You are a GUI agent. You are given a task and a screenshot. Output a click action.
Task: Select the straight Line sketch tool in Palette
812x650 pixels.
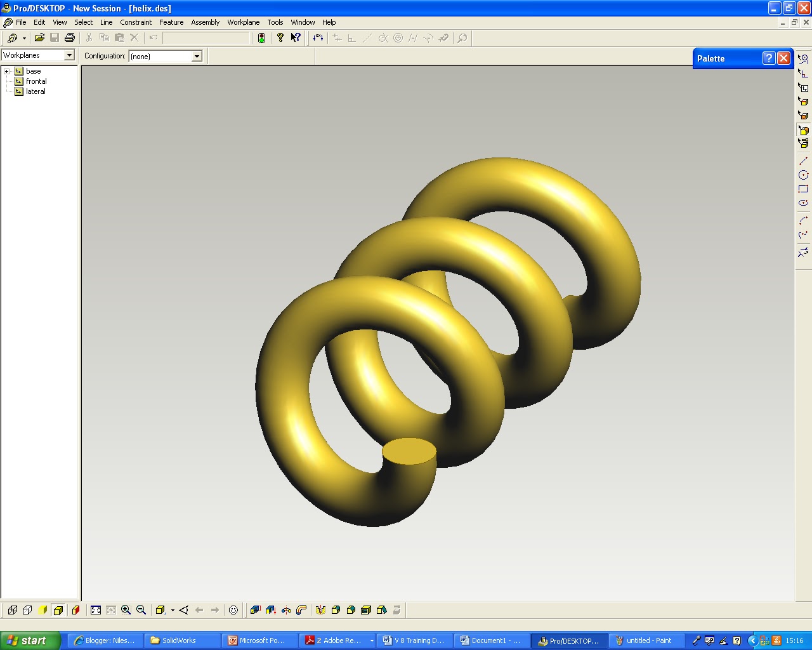[804, 160]
